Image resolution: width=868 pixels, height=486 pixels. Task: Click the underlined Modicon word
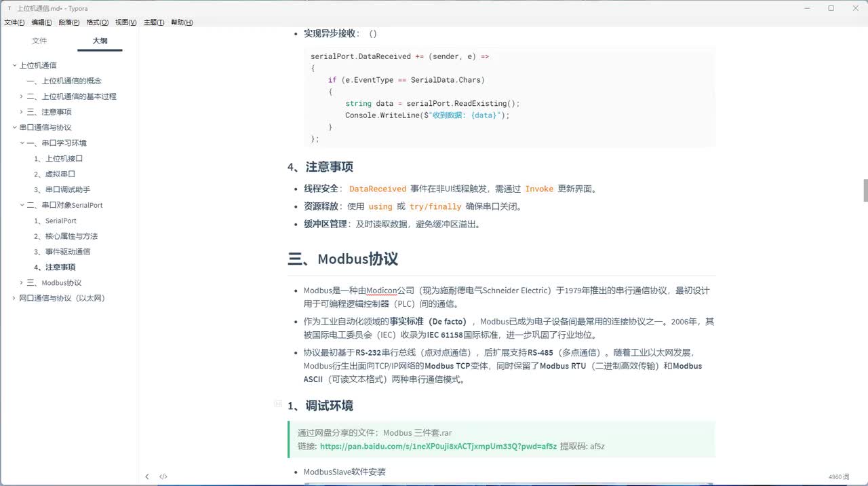coord(382,291)
